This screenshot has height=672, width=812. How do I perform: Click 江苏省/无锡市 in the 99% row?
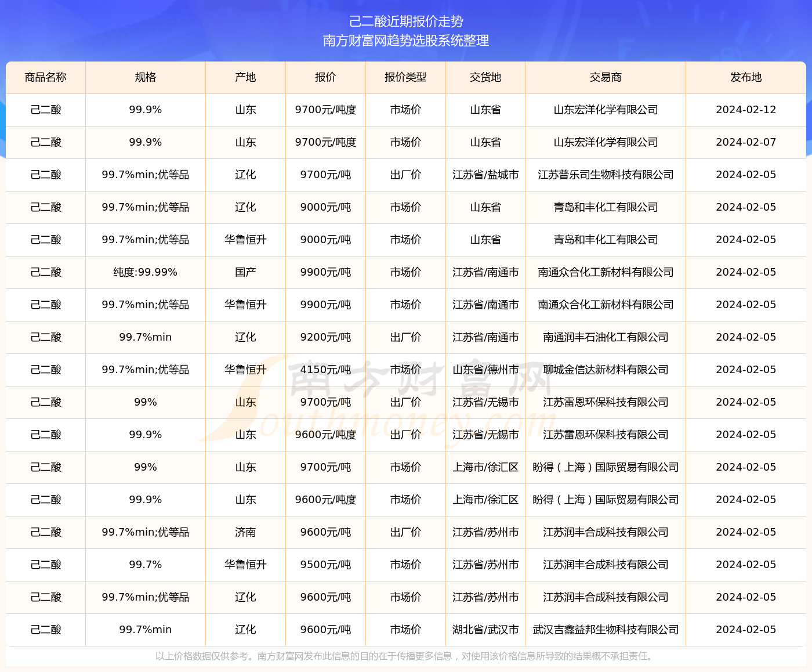click(485, 402)
